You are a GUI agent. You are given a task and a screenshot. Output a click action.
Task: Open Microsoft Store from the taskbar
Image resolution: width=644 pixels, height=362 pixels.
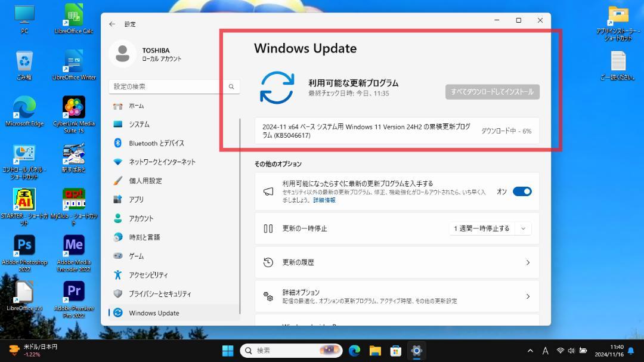pos(395,351)
